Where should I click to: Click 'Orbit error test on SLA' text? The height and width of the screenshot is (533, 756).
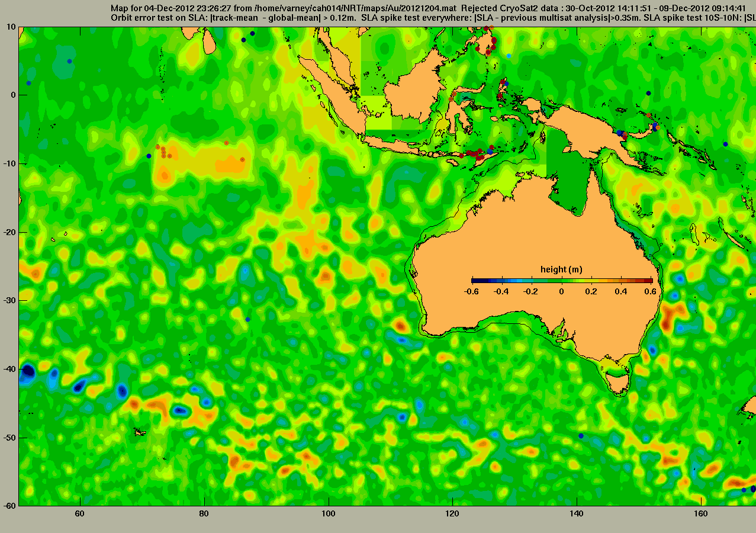(x=159, y=18)
